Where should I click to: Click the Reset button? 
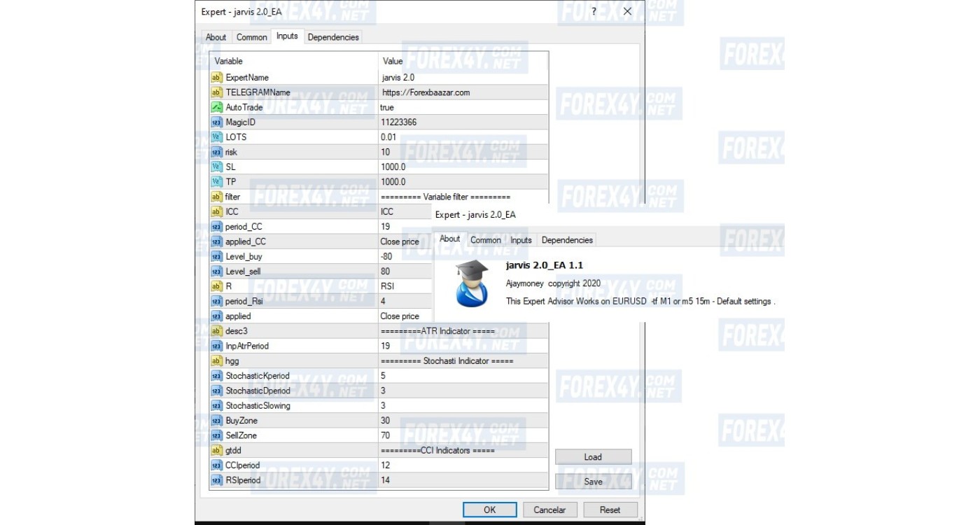pos(610,510)
